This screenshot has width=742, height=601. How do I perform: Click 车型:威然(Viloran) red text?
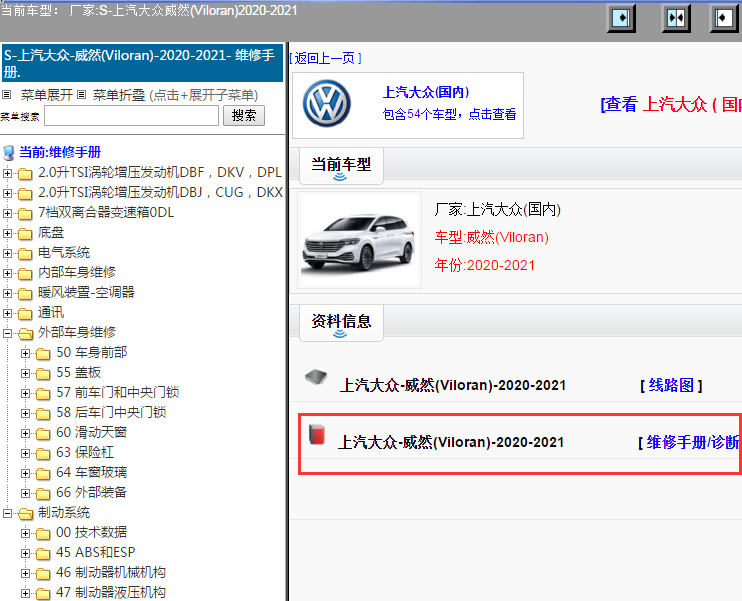tap(492, 237)
